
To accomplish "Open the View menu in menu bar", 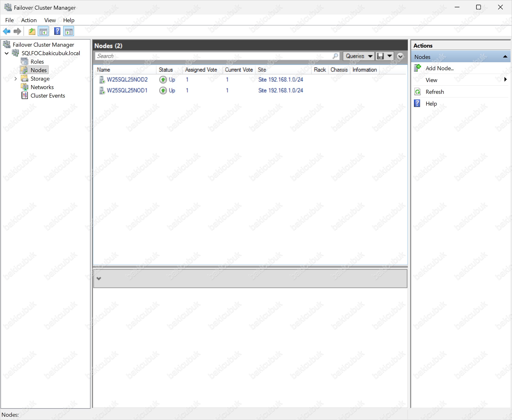I will click(x=50, y=20).
